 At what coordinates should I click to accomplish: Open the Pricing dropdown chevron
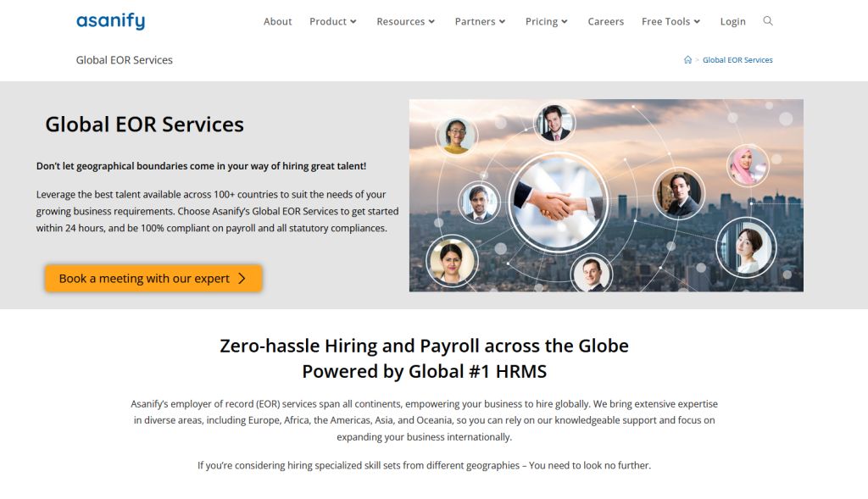(x=564, y=21)
